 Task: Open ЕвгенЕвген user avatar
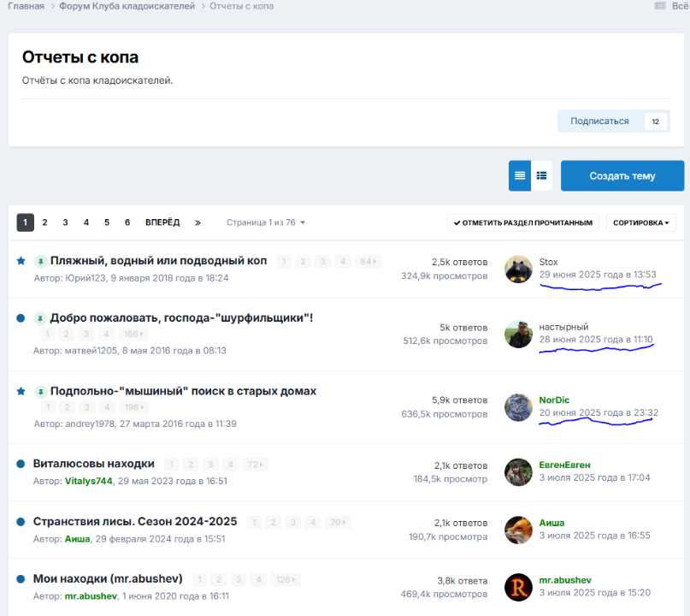(x=518, y=472)
